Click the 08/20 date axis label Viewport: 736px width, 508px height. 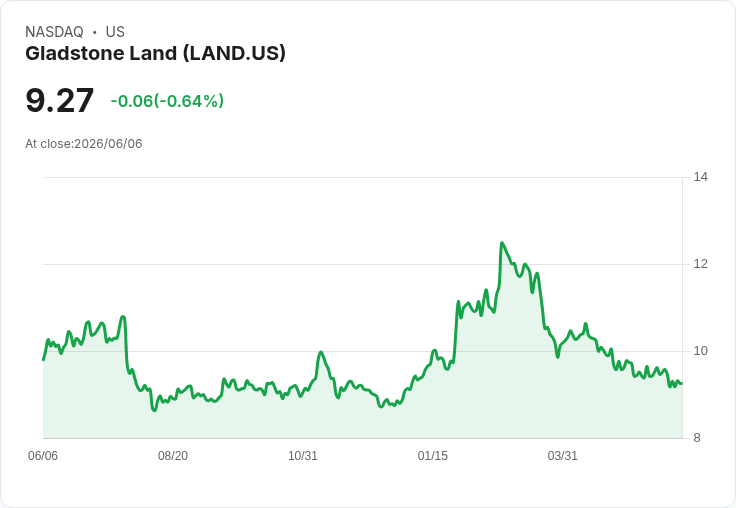[173, 455]
